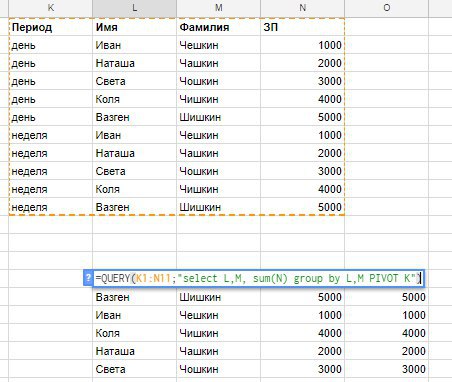Click the blue question-mark formula help icon

(88, 278)
